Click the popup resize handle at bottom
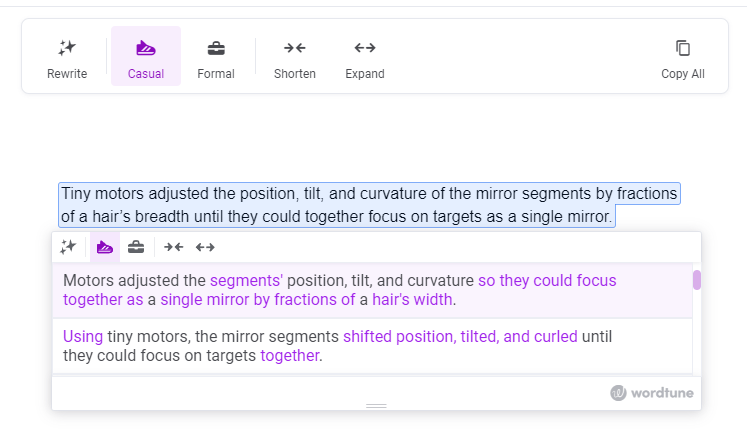Image resolution: width=747 pixels, height=437 pixels. coord(376,406)
